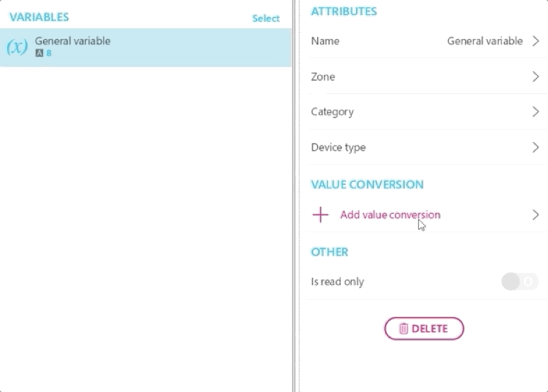Open the Name row chevron arrow

(536, 41)
